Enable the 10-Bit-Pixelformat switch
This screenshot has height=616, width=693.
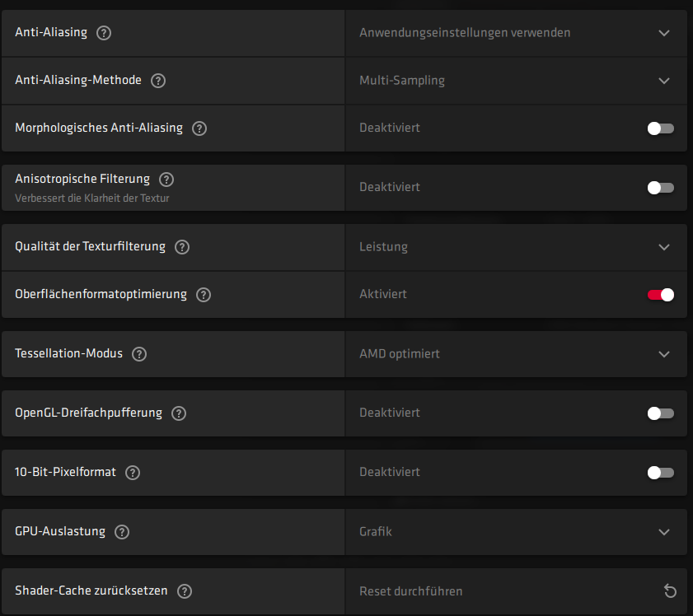[660, 473]
